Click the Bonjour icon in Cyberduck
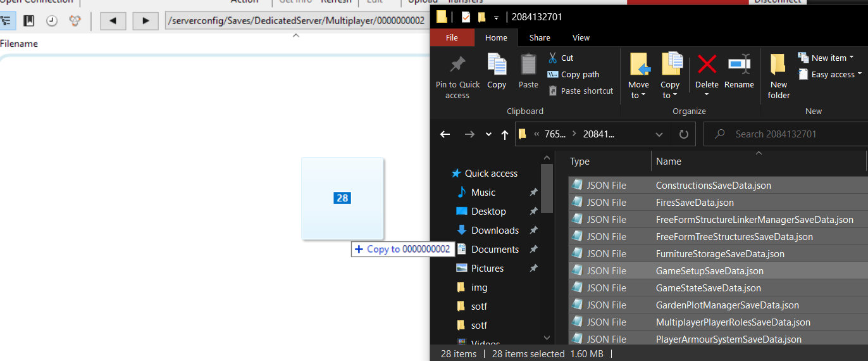 click(x=75, y=21)
